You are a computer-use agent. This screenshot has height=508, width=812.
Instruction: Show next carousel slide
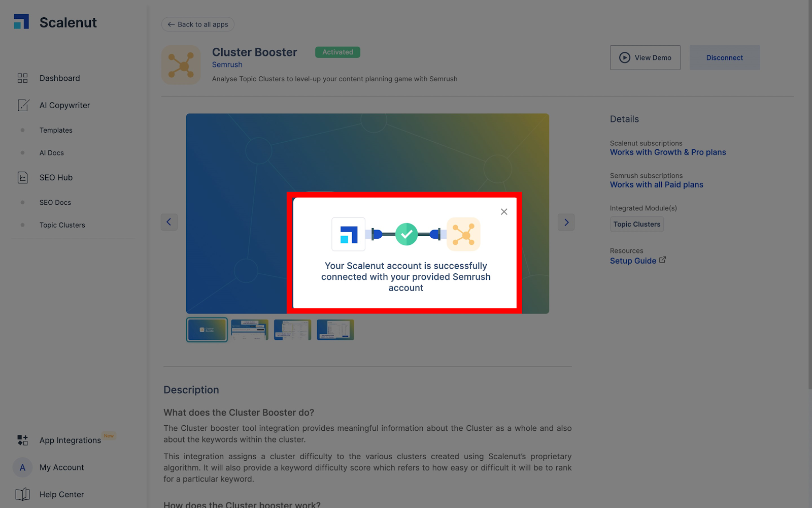tap(566, 222)
